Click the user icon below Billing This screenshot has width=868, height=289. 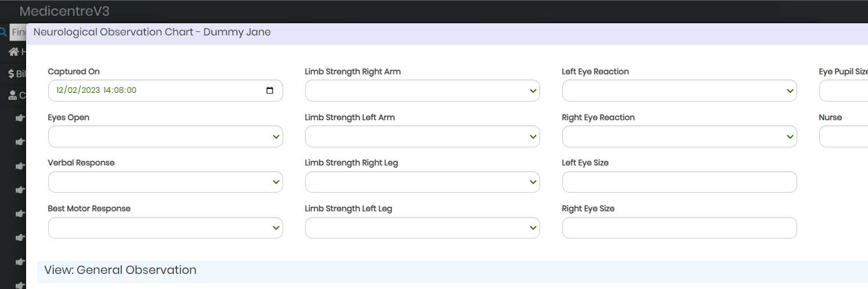(x=13, y=95)
